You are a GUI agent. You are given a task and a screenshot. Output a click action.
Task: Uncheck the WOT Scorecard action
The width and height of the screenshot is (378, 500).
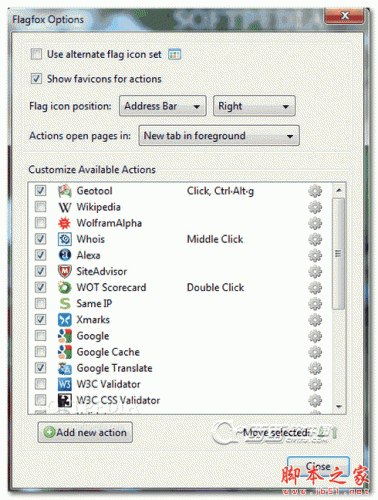[x=41, y=287]
